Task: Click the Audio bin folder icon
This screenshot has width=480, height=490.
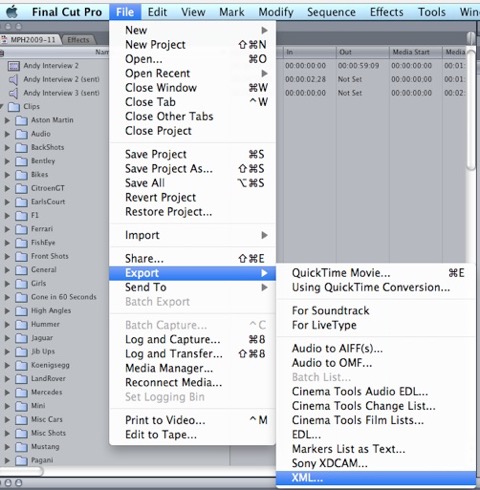Action: coord(21,134)
